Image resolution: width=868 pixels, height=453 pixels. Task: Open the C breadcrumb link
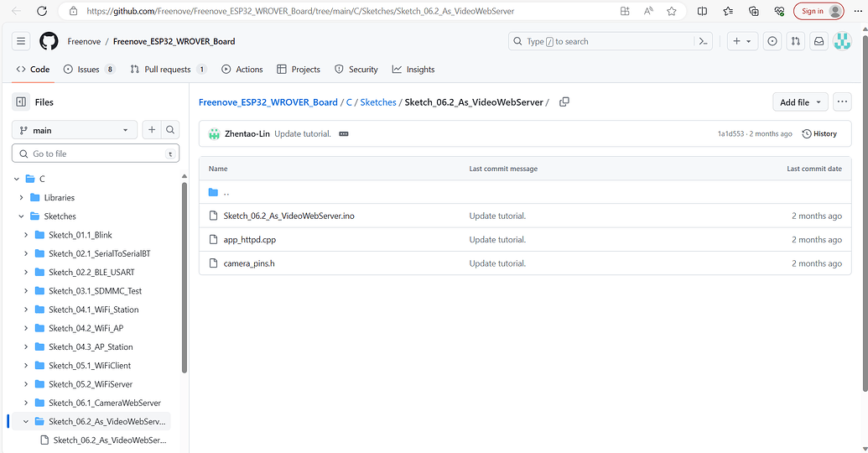(x=350, y=102)
